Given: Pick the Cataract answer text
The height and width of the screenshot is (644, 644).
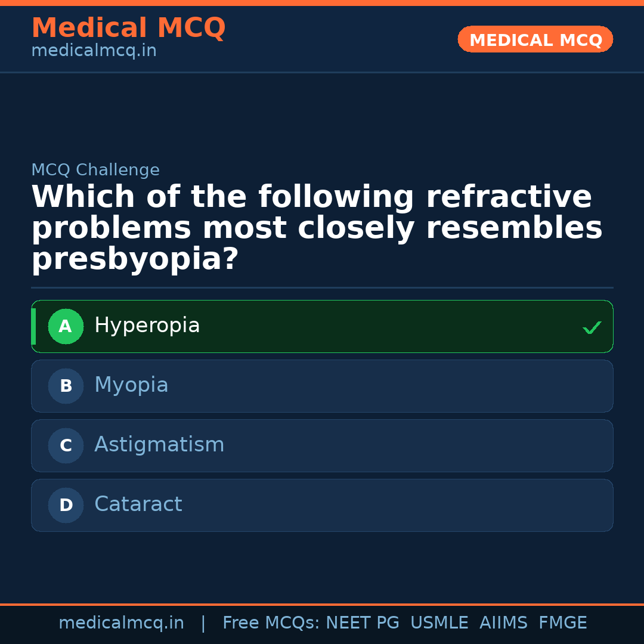Looking at the screenshot, I should pyautogui.click(x=138, y=504).
